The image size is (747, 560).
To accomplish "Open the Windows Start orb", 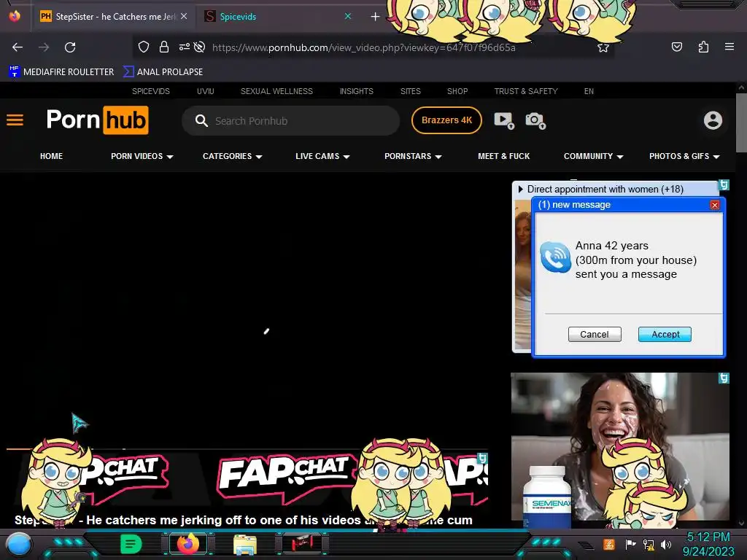I will (19, 545).
